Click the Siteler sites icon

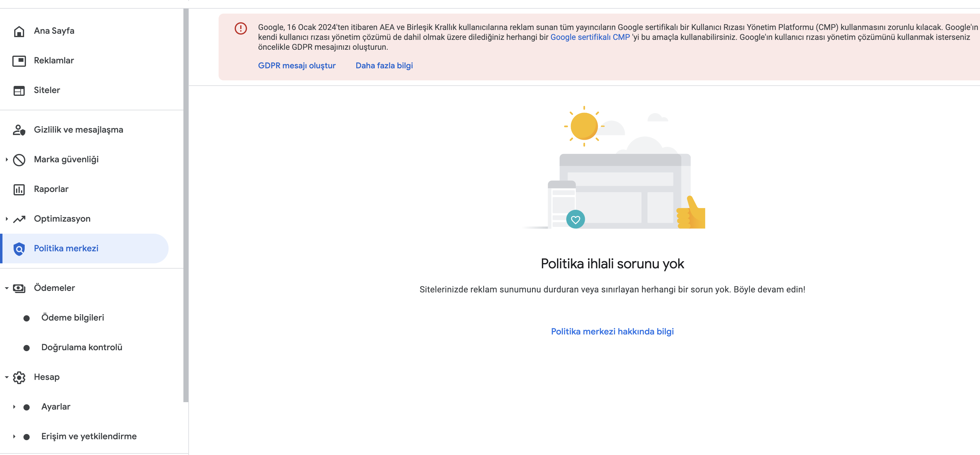pos(19,91)
